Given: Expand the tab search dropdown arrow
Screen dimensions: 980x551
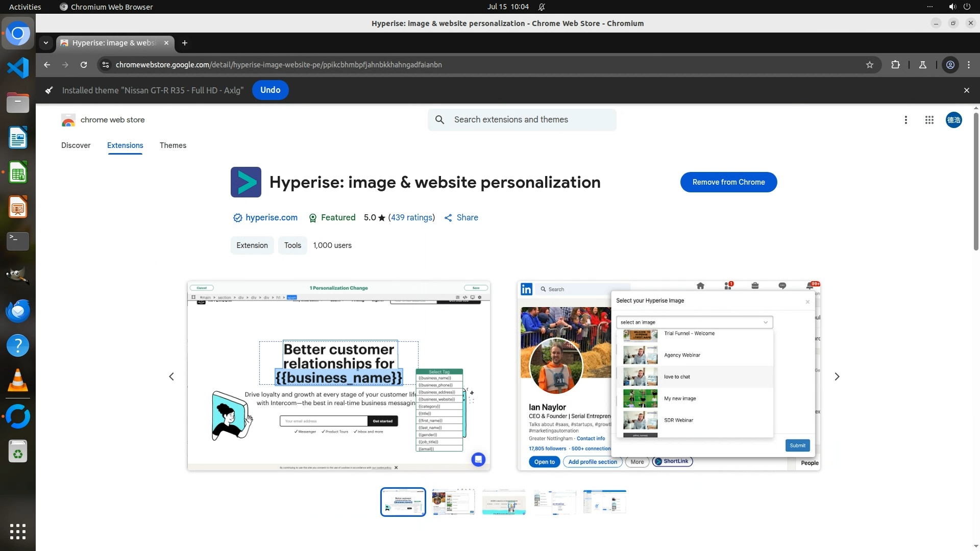Looking at the screenshot, I should click(46, 43).
